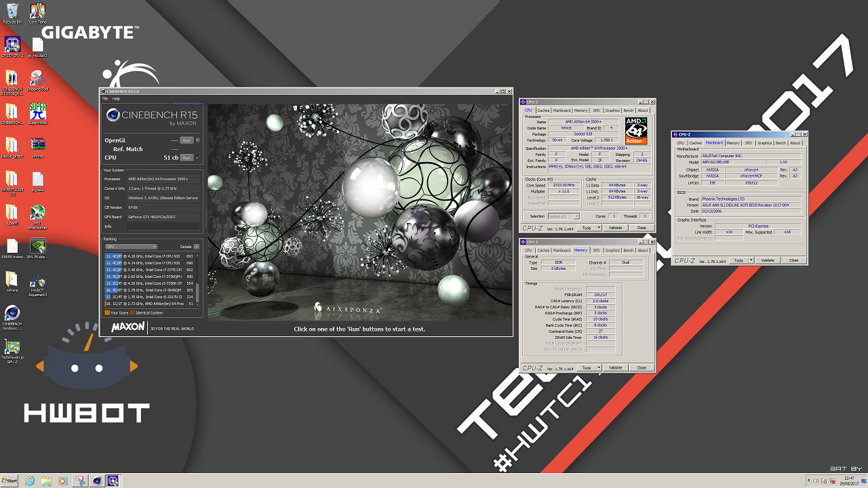
Task: Switch to Caches tab in CPU-Z CPU window
Action: [x=543, y=110]
